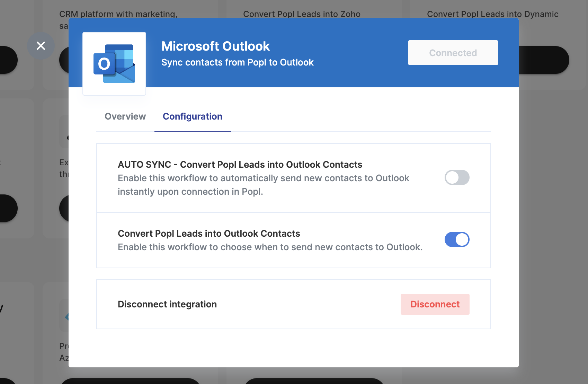Disable the Convert Popl Leads into Outlook Contacts toggle
This screenshot has height=384, width=588.
(x=457, y=239)
